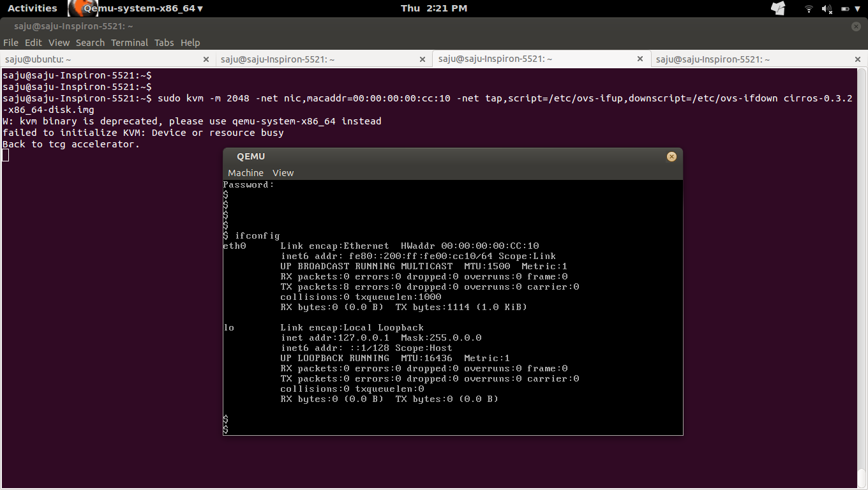Open QEMU's View menu
This screenshot has height=490, width=868.
pyautogui.click(x=283, y=172)
